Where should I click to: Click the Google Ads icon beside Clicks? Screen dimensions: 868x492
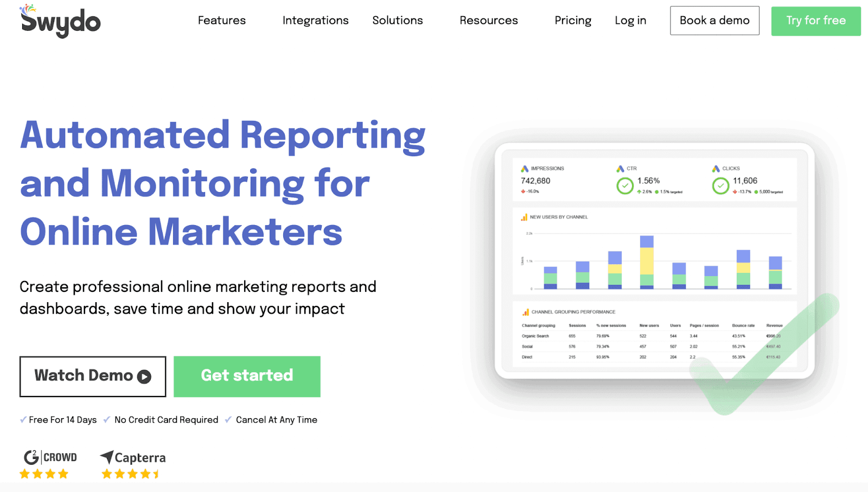pyautogui.click(x=716, y=169)
